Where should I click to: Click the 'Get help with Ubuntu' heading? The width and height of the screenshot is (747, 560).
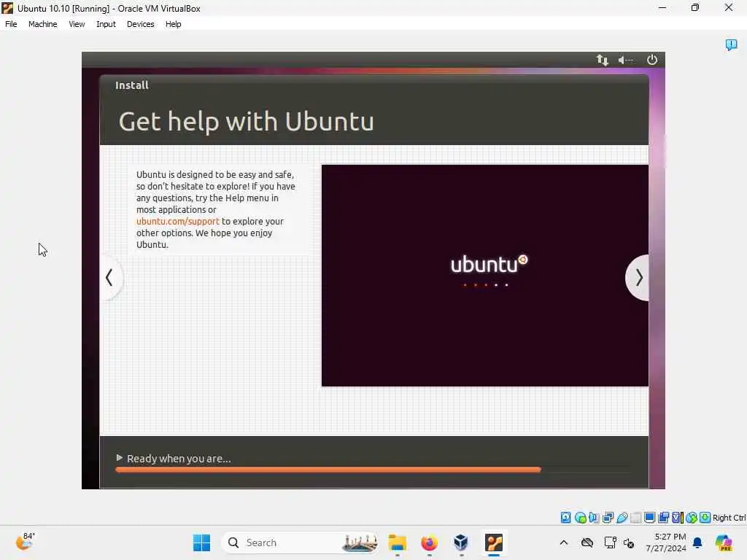247,122
